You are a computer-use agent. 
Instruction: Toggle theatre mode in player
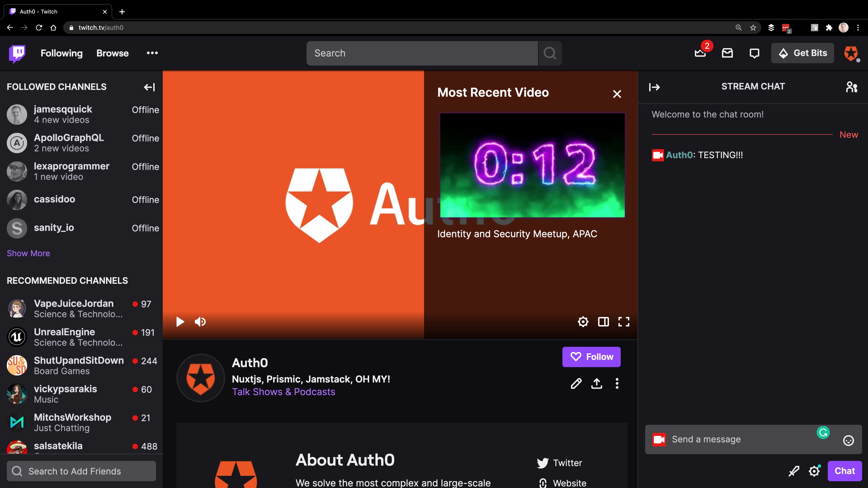tap(603, 322)
